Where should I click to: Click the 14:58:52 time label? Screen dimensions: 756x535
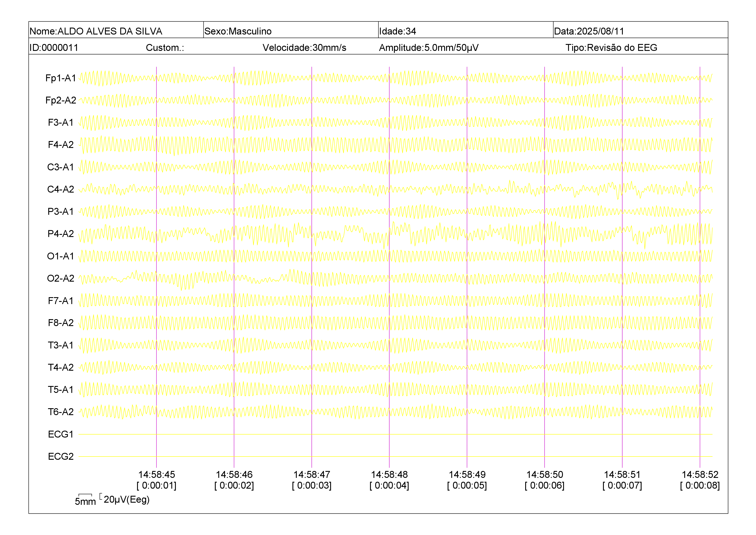click(x=700, y=474)
